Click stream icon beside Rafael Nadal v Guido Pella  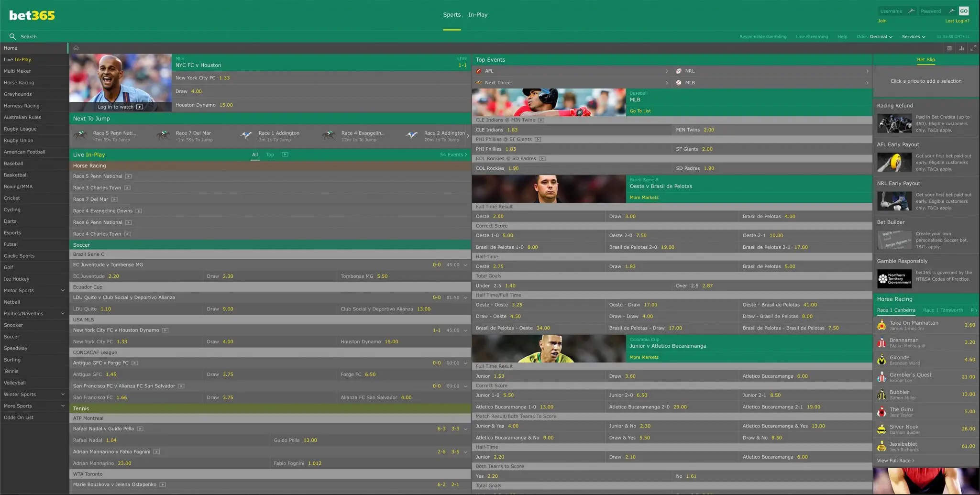[x=140, y=429]
